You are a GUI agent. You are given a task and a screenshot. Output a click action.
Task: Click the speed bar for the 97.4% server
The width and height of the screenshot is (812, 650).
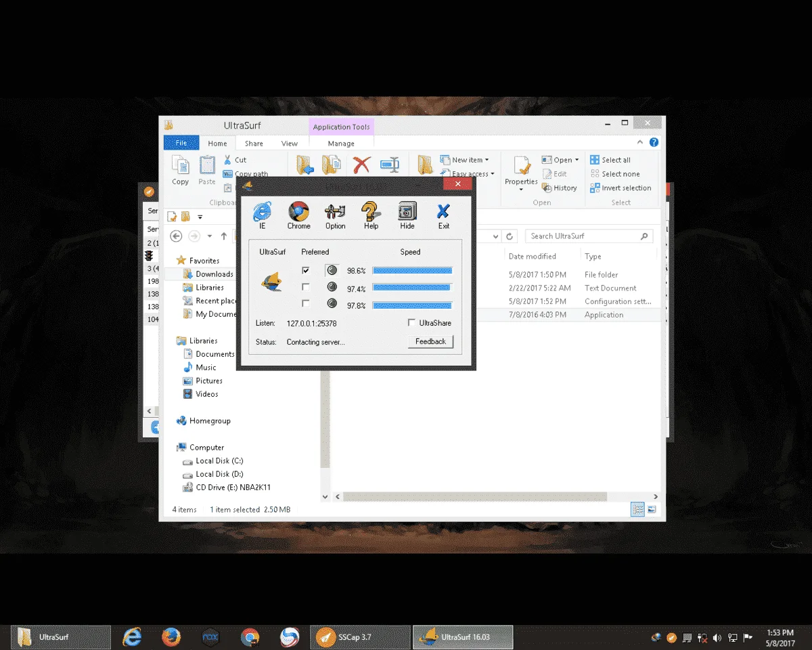411,287
